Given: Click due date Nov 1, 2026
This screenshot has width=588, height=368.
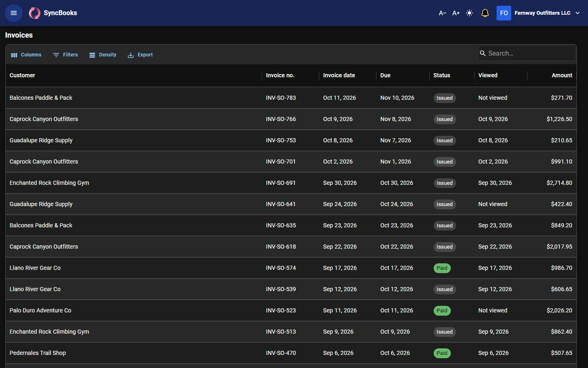Looking at the screenshot, I should [x=395, y=162].
